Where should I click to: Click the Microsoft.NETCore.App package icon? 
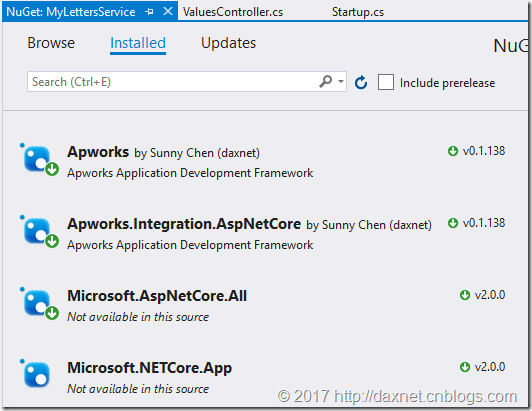[36, 374]
